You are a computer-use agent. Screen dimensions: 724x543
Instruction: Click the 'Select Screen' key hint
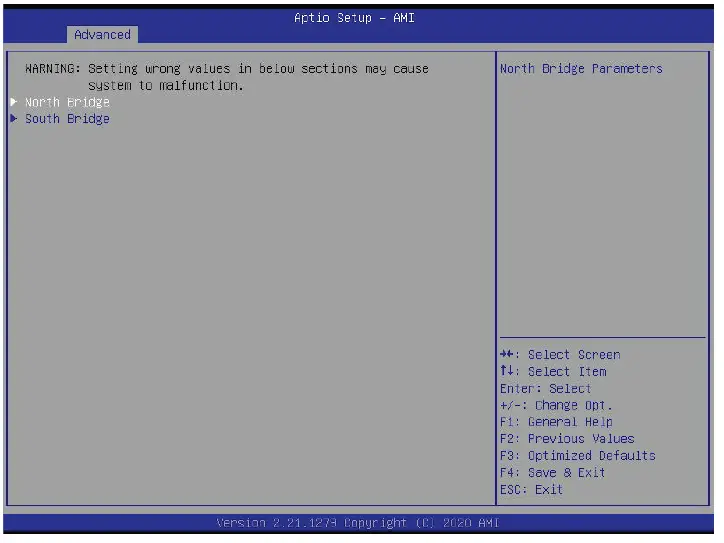point(560,355)
